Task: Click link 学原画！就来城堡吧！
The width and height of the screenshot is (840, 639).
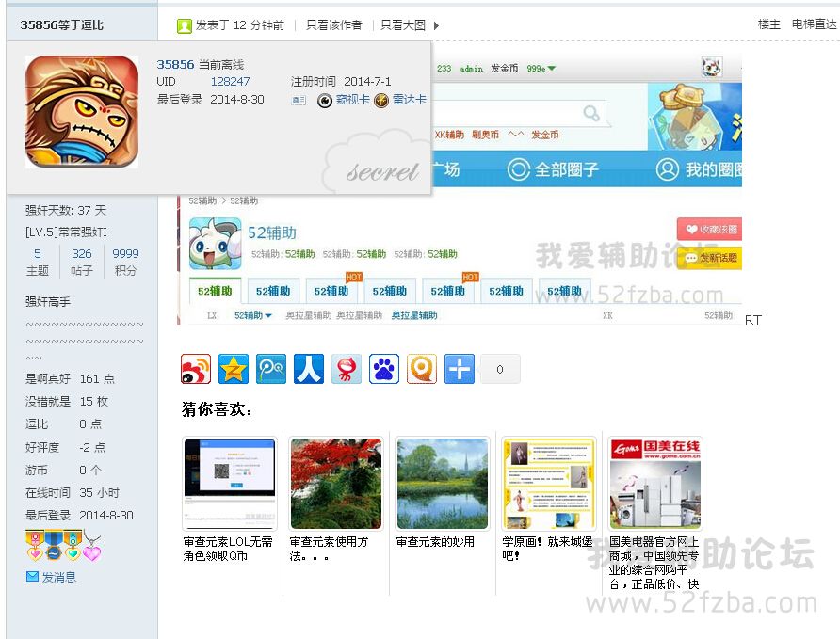Action: click(x=547, y=549)
